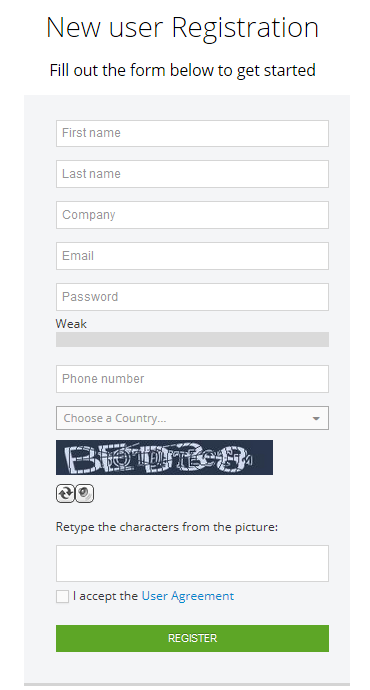370x690 pixels.
Task: Open the User Agreement link
Action: (188, 596)
